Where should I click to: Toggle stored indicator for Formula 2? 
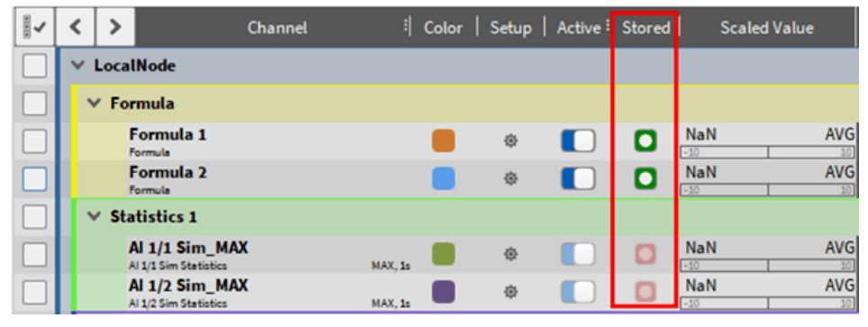tap(646, 178)
